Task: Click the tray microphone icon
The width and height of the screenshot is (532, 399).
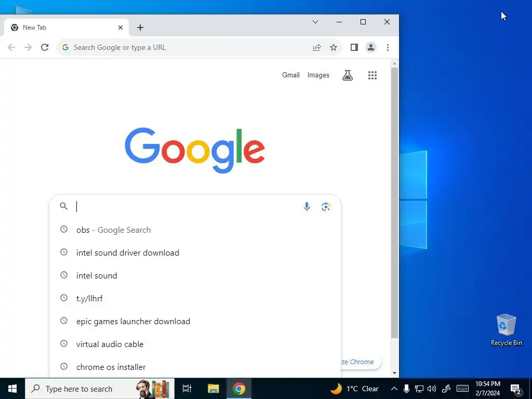Action: coord(406,389)
